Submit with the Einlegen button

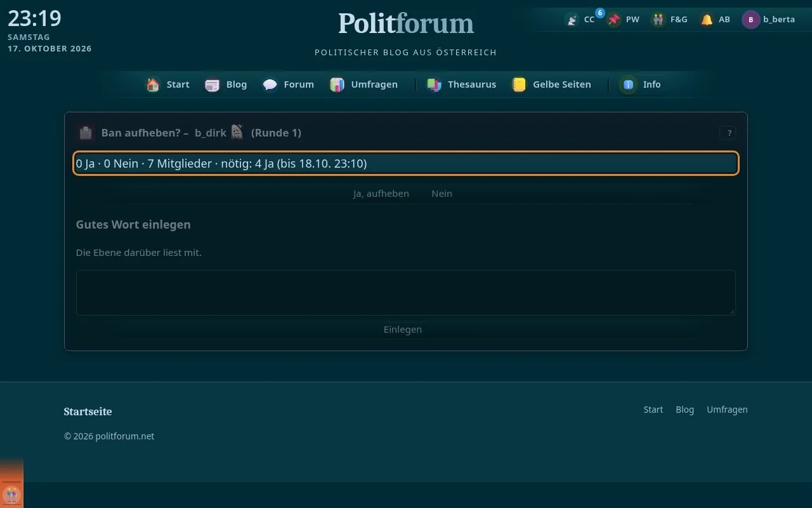[403, 330]
